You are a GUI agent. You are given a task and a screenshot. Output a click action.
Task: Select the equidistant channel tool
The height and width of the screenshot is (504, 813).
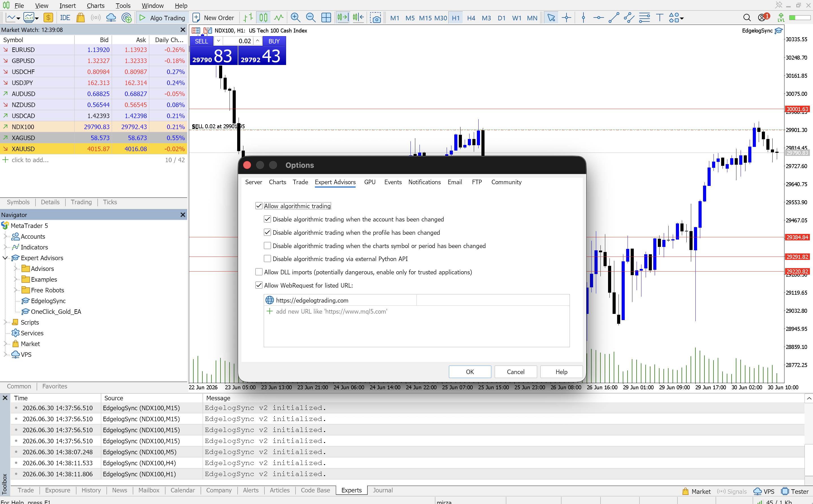(x=629, y=18)
